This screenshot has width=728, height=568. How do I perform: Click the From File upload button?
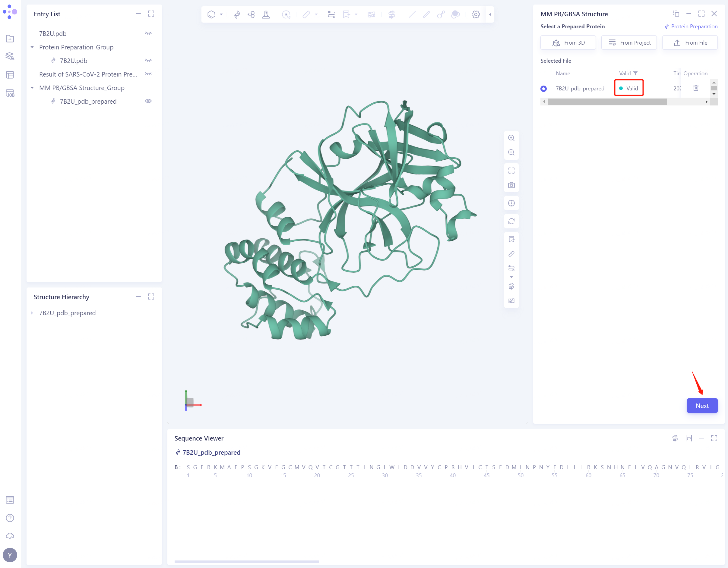pos(690,43)
